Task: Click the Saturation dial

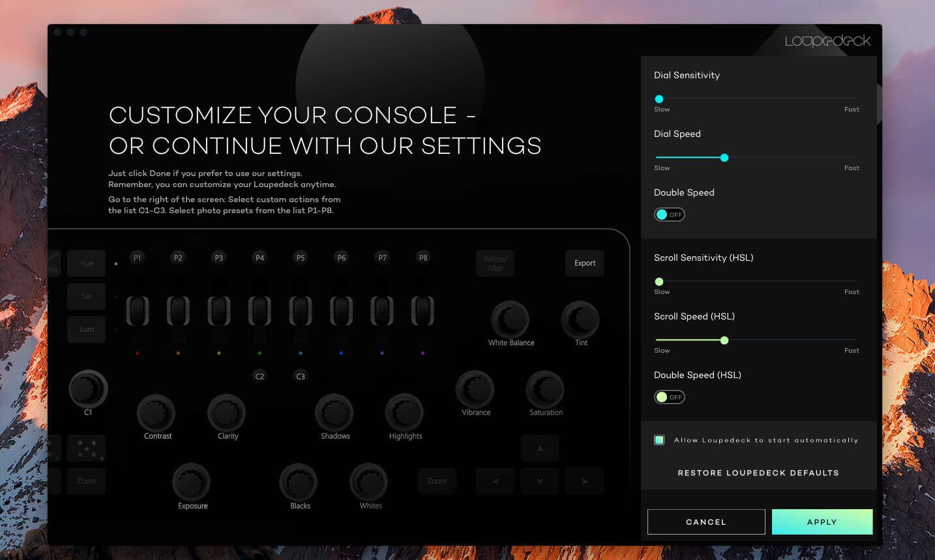Action: (x=544, y=389)
